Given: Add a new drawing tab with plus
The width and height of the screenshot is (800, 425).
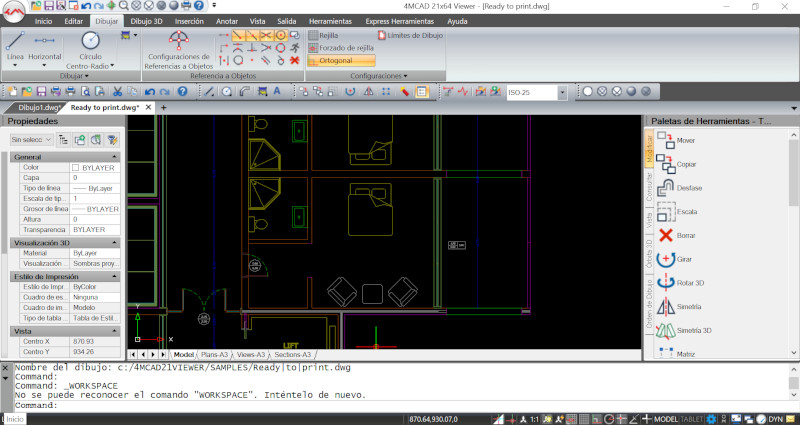Looking at the screenshot, I should tap(164, 108).
